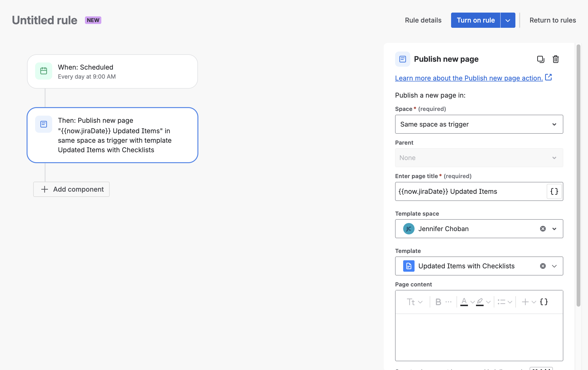The height and width of the screenshot is (370, 588).
Task: Click the duplicate component icon
Action: pos(540,59)
